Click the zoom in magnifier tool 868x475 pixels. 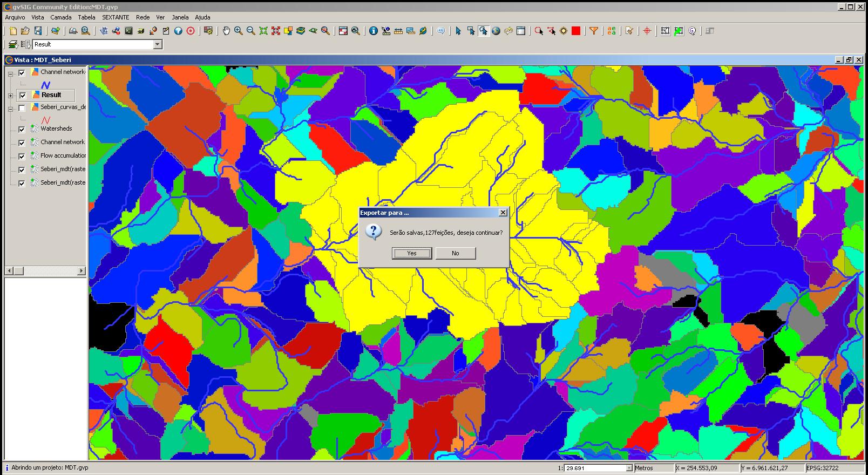click(x=239, y=31)
